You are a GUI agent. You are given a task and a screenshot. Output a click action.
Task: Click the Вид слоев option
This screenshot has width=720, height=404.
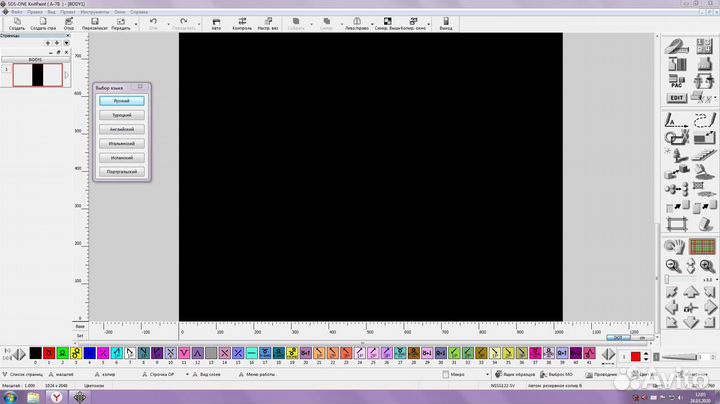[x=210, y=375]
